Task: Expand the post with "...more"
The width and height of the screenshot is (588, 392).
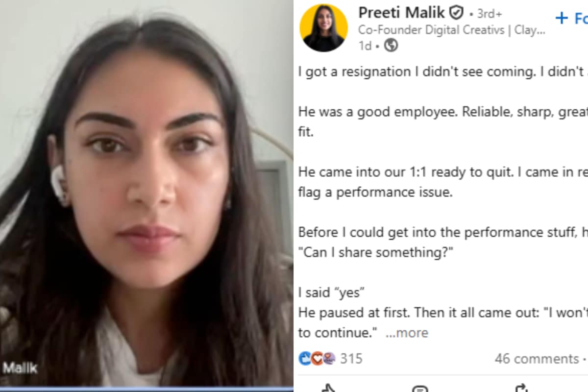Action: click(x=406, y=333)
